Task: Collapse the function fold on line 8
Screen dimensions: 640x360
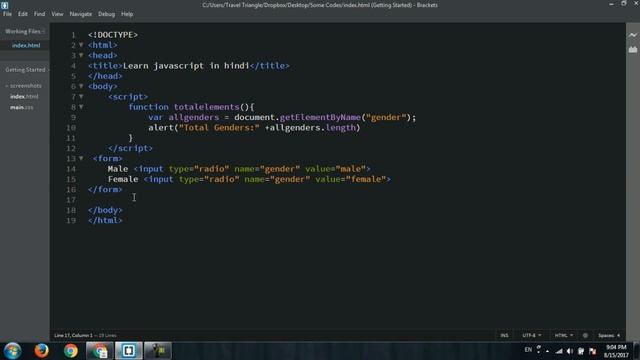Action: [81, 107]
